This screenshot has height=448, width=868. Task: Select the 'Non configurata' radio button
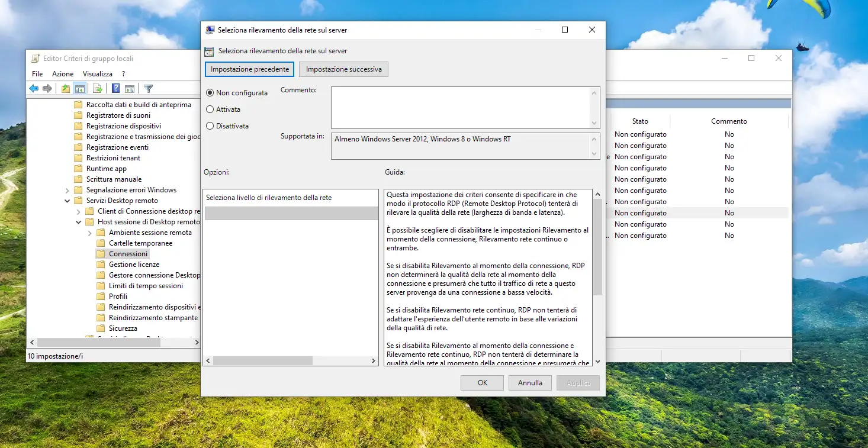pos(210,93)
